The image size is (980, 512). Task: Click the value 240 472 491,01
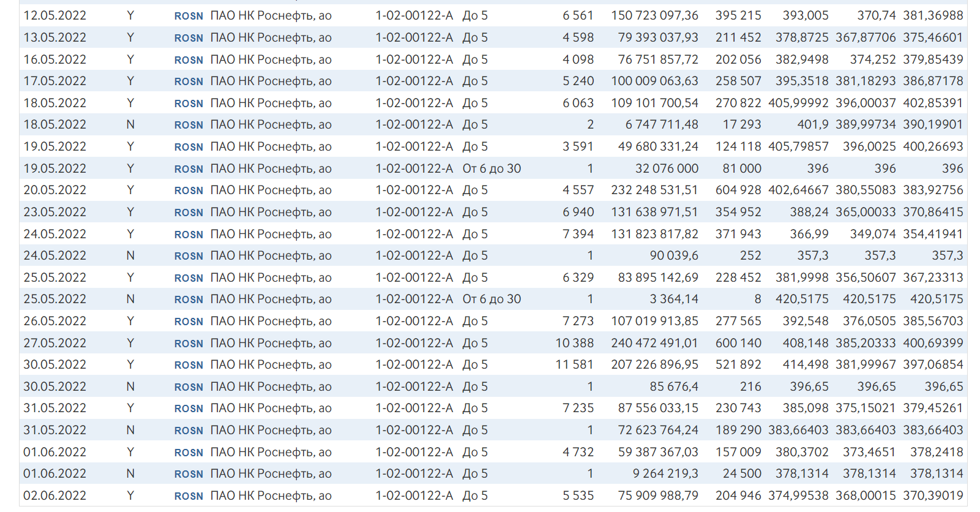coord(654,343)
